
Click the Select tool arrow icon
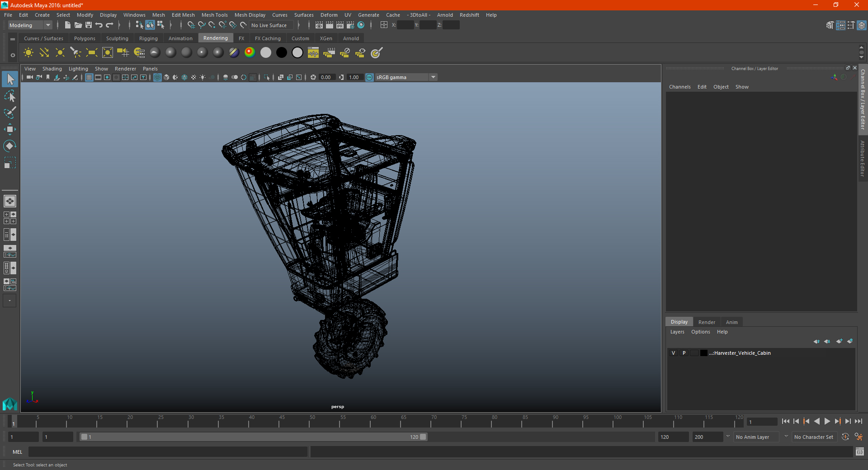[10, 79]
